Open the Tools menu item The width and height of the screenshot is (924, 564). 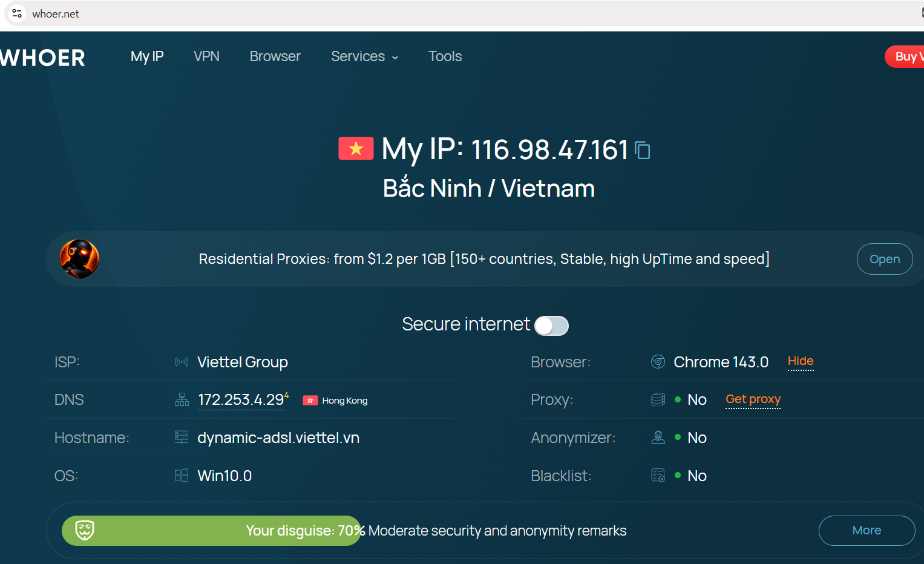click(x=445, y=56)
